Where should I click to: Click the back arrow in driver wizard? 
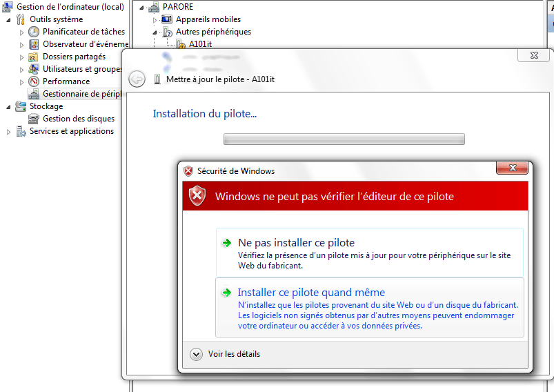[x=137, y=79]
